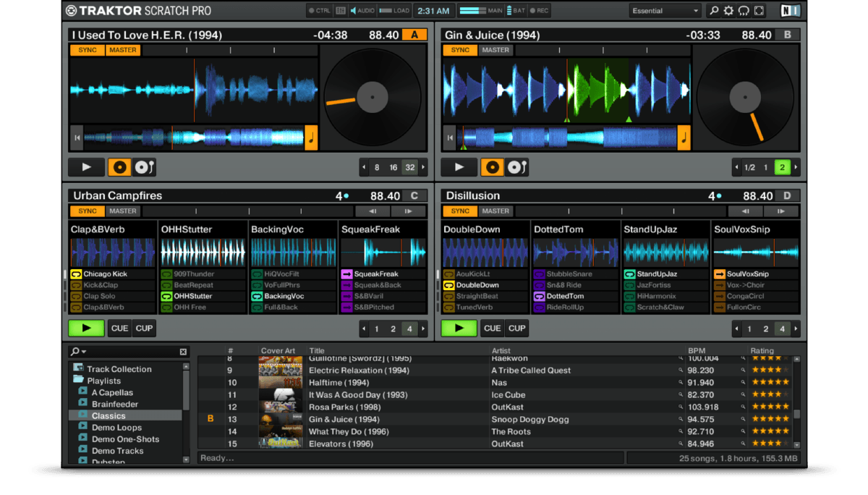Trigger the DottedTom sample slot icon
The width and height of the screenshot is (868, 495).
[x=539, y=296]
